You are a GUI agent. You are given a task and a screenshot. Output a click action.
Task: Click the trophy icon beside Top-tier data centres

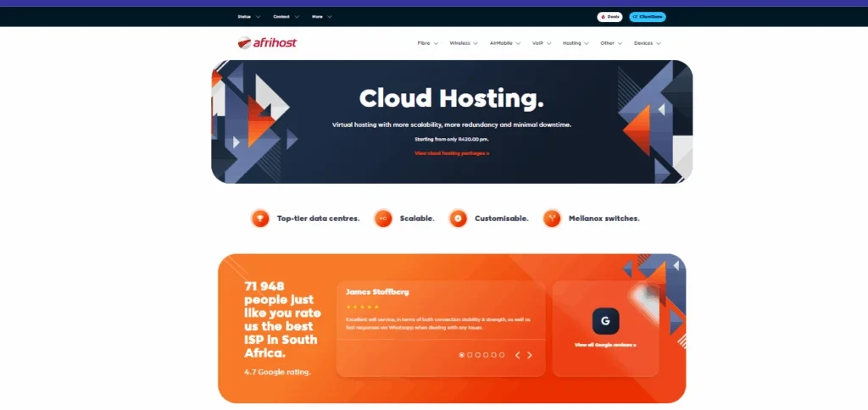pyautogui.click(x=259, y=219)
